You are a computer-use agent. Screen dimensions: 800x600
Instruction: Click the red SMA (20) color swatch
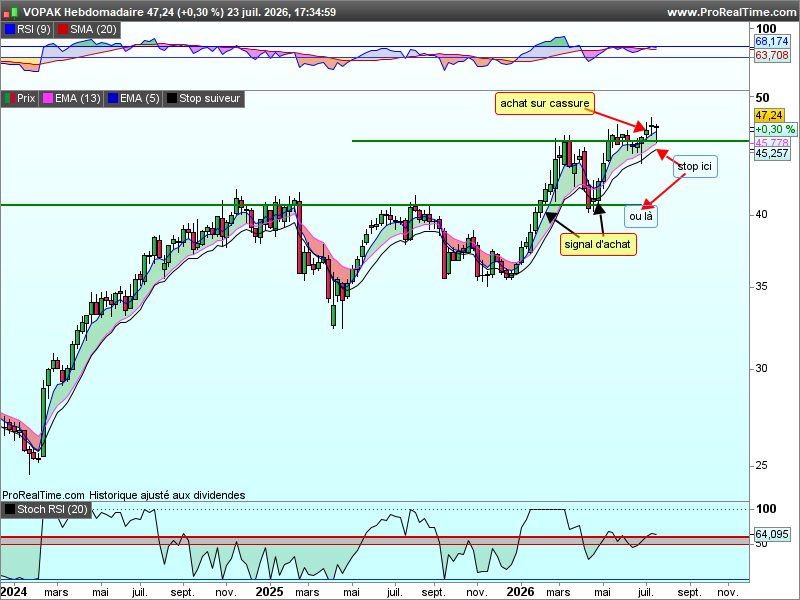tap(63, 30)
